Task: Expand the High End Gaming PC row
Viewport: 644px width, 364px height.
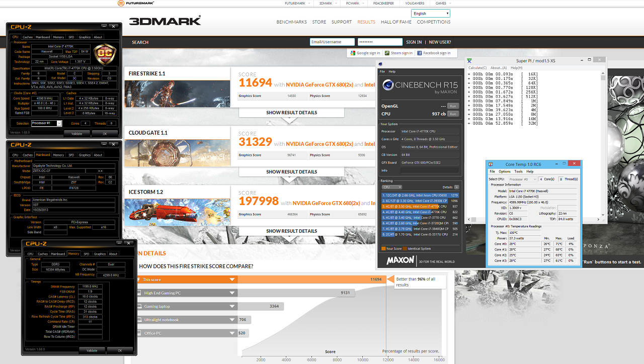Action: click(232, 293)
